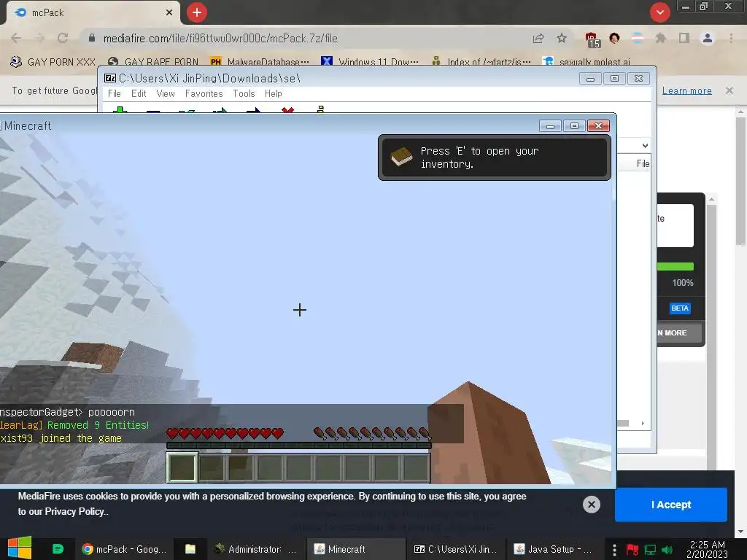Open the Windows Start button

[x=20, y=548]
